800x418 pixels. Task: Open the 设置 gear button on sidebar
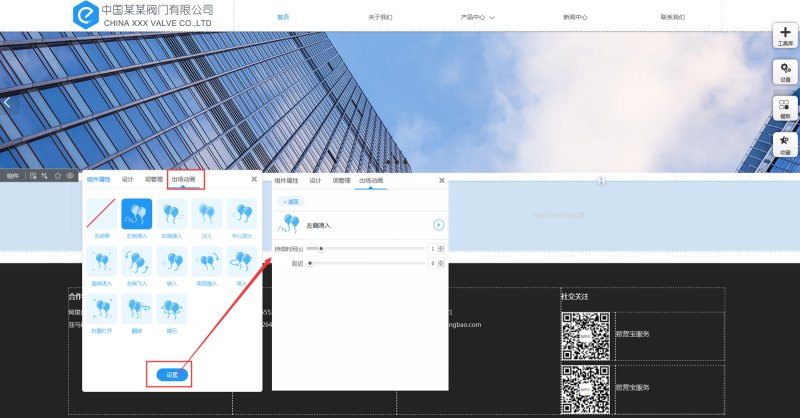[x=785, y=72]
